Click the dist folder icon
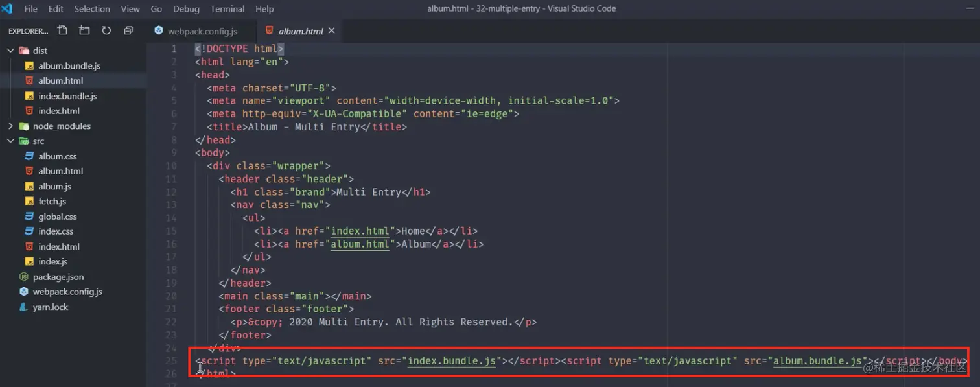The image size is (980, 387). [x=24, y=51]
